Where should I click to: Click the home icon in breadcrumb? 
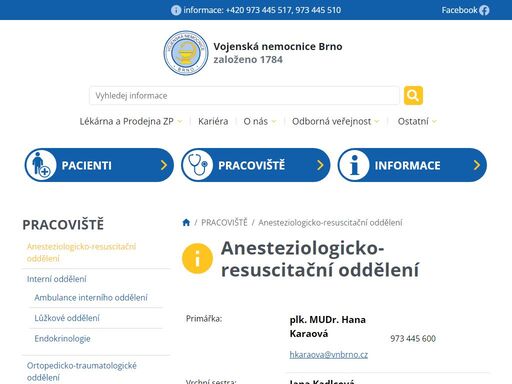point(186,222)
